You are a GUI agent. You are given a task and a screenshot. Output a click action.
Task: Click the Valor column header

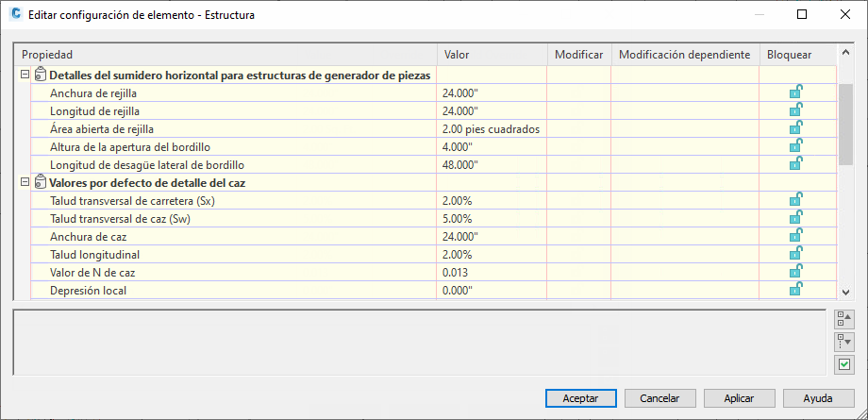(492, 55)
